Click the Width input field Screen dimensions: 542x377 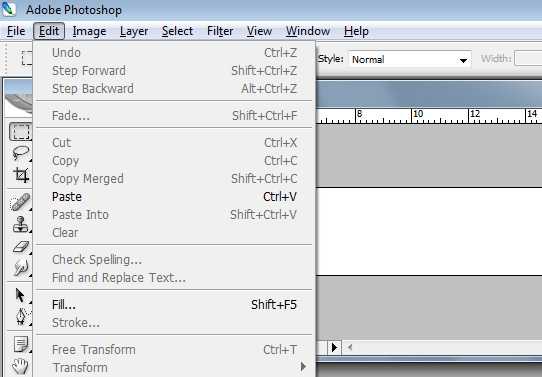click(528, 58)
